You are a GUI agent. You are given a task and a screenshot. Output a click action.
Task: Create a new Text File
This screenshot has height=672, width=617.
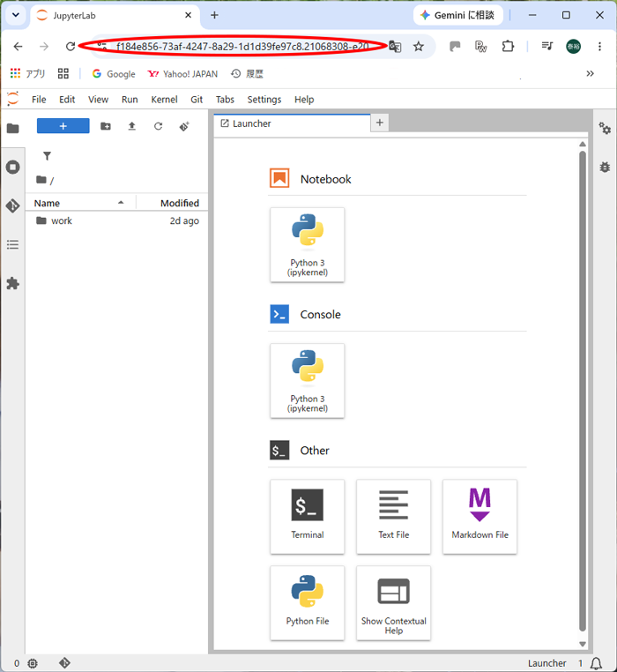393,517
